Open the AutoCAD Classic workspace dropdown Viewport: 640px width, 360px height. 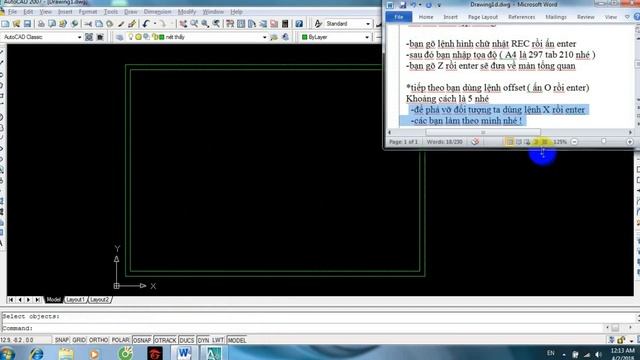pyautogui.click(x=80, y=37)
